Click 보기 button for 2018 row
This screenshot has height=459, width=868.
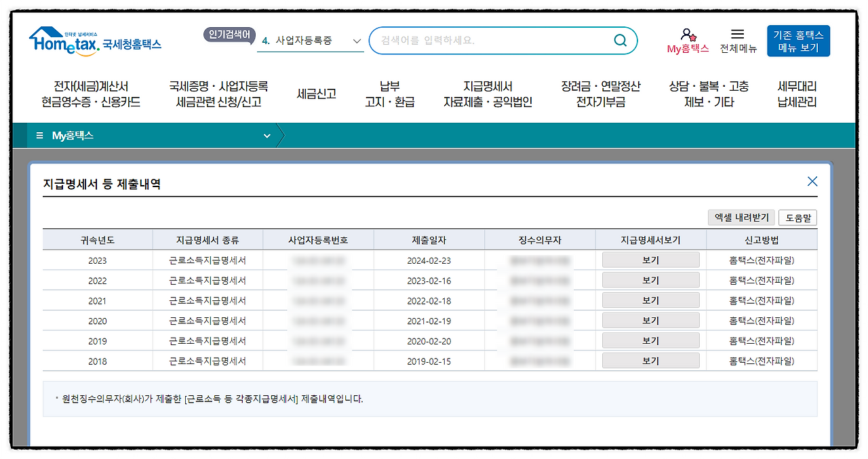click(650, 361)
